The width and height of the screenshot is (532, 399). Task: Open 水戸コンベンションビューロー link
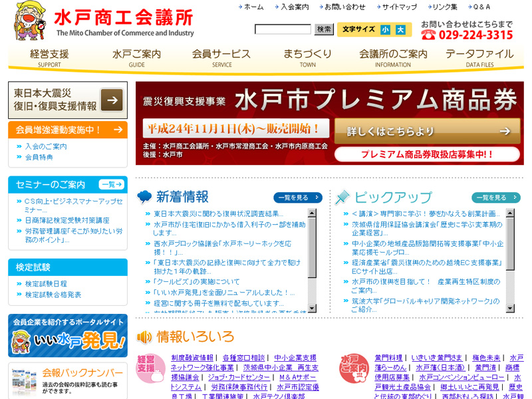[x=462, y=377]
